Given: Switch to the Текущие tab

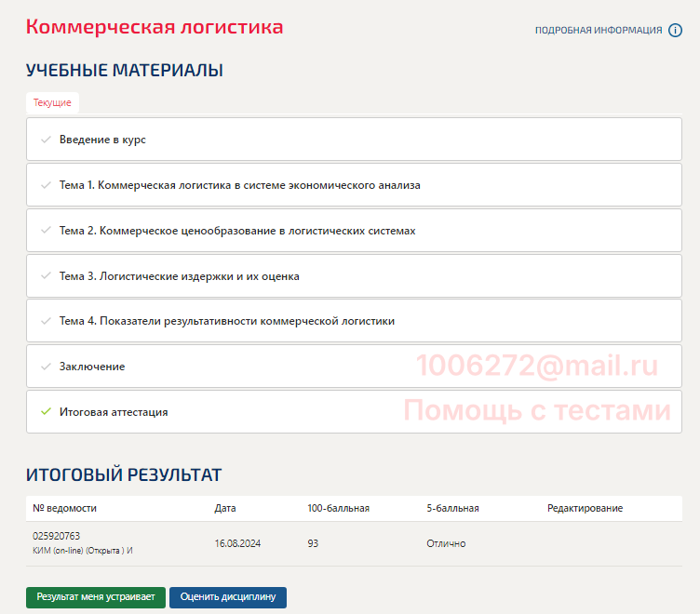Looking at the screenshot, I should point(52,103).
